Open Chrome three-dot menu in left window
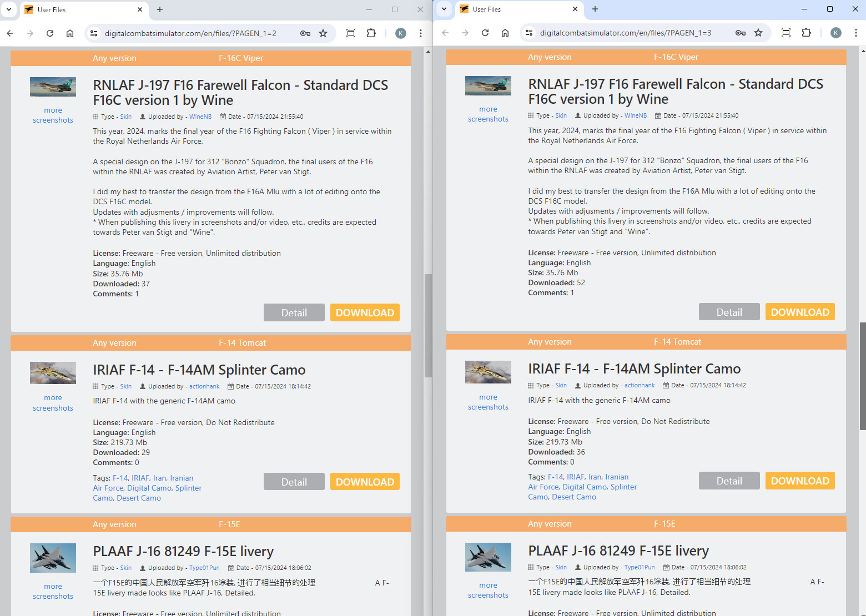This screenshot has height=616, width=866. tap(421, 33)
